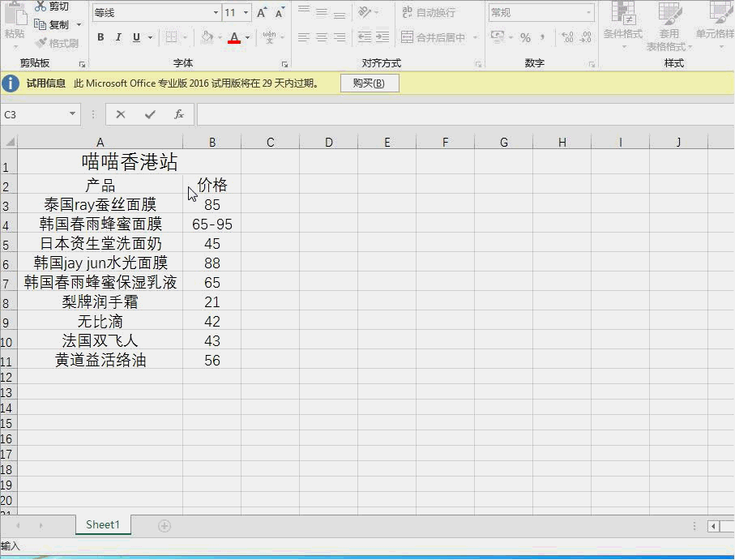Open the font name 等线 dropdown
The image size is (735, 560).
(216, 13)
